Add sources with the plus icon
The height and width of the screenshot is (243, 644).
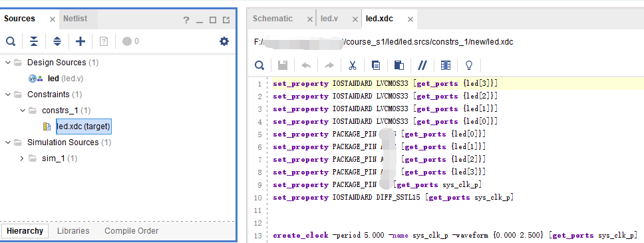[x=80, y=41]
